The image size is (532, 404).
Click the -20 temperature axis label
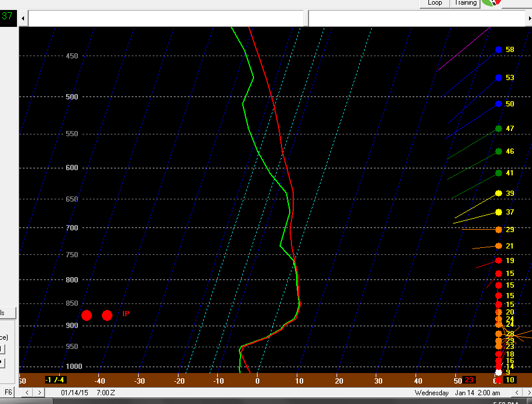tap(179, 381)
